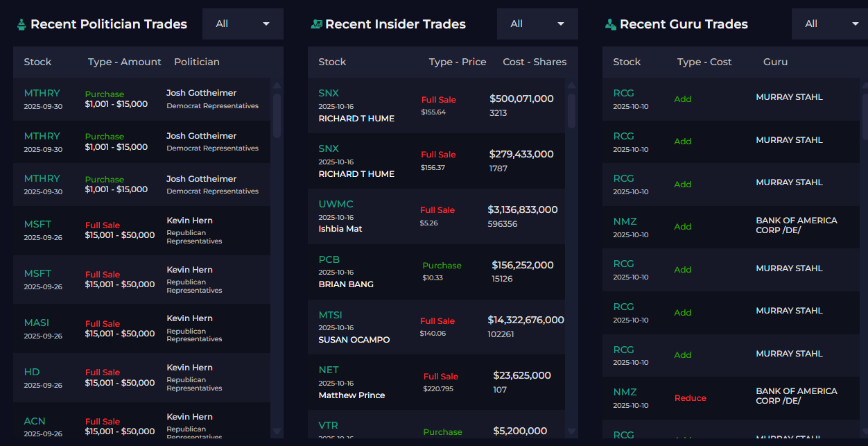This screenshot has height=446, width=868.
Task: Open the MTSI ticker link
Action: click(331, 315)
